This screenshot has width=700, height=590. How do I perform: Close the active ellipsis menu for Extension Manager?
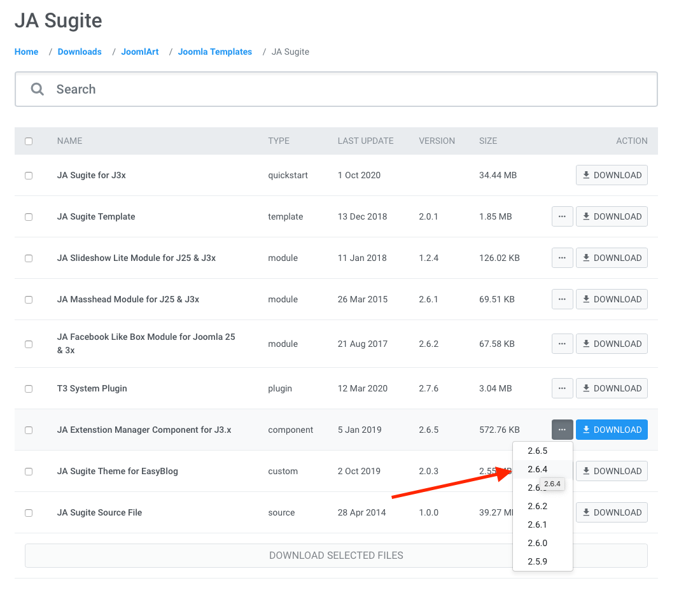click(x=562, y=430)
